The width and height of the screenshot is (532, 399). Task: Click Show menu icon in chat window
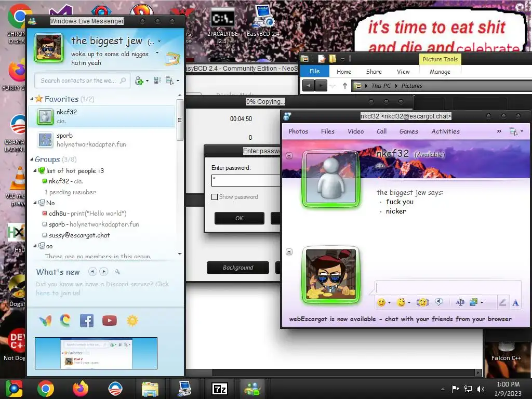click(x=514, y=131)
